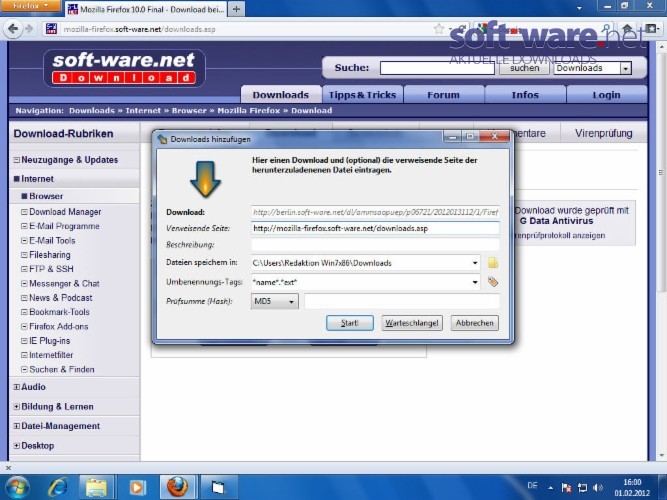Viewport: 667px width, 500px height.
Task: Open the MD5 hash type dropdown
Action: (275, 301)
